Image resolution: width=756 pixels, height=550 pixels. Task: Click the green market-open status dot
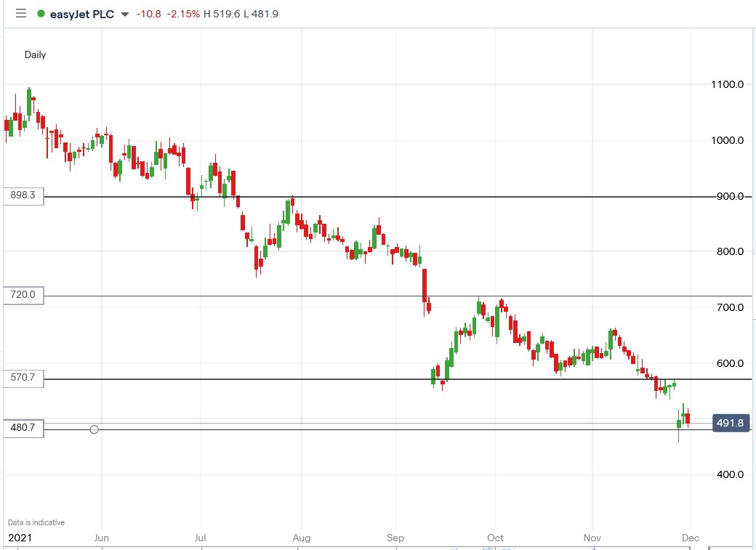coord(43,13)
